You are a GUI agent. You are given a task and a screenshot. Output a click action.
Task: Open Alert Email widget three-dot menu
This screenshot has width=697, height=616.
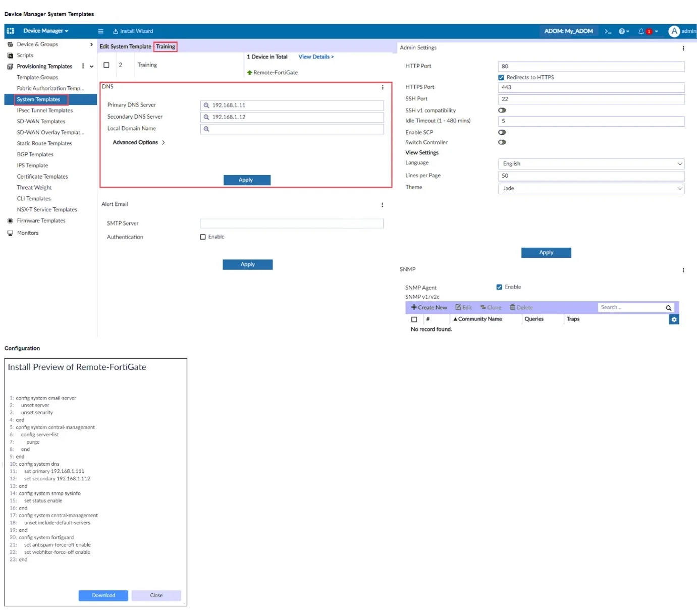tap(382, 205)
